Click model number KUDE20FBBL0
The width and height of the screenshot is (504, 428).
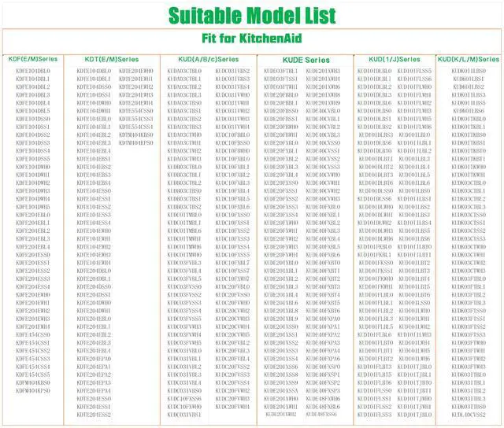280,95
